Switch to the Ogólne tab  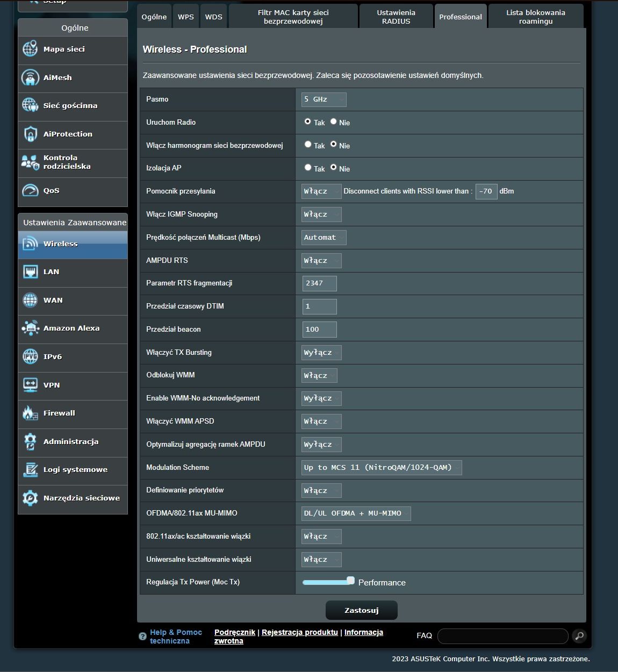coord(154,17)
